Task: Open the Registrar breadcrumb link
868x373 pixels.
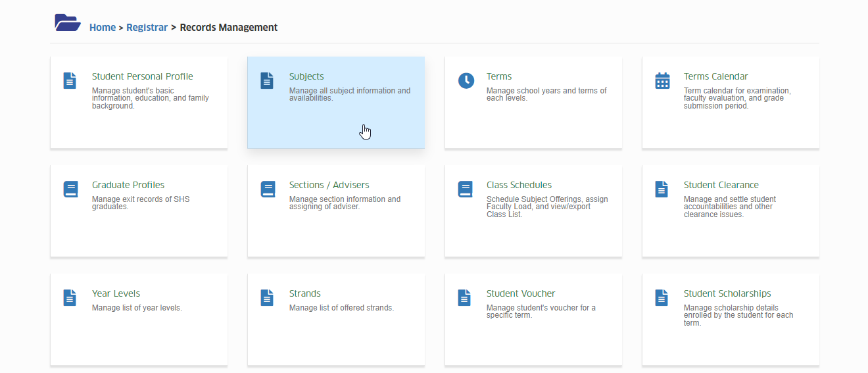Action: 147,28
